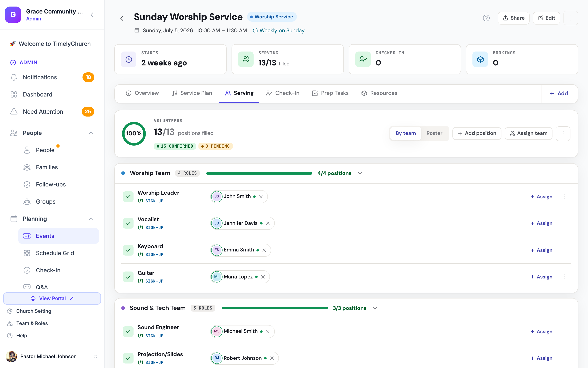Select the Serving tab

coord(239,93)
